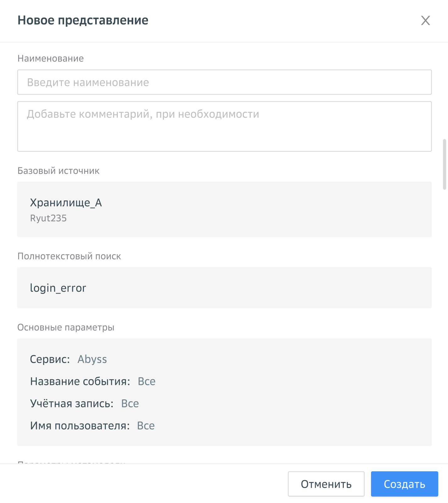This screenshot has height=503, width=448.
Task: Click the Новое представление dialog title
Action: tap(83, 20)
